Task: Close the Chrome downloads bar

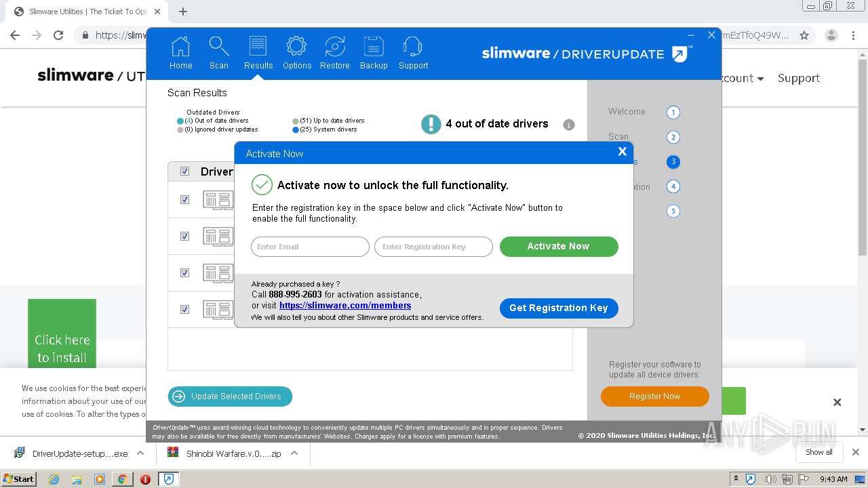Action: [x=855, y=452]
